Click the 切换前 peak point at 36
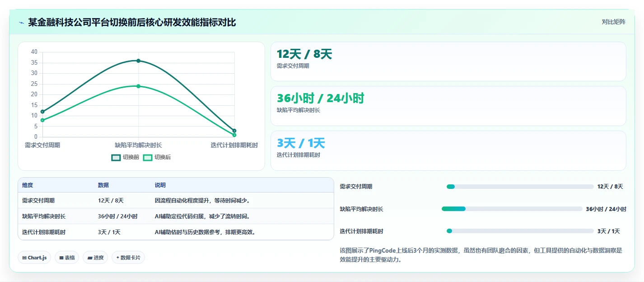 pyautogui.click(x=139, y=61)
